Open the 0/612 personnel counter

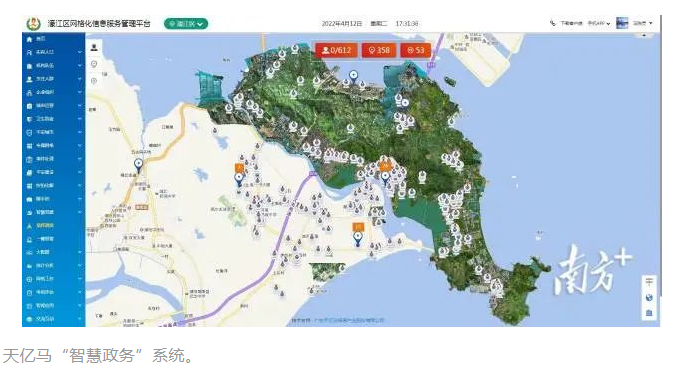(x=336, y=51)
